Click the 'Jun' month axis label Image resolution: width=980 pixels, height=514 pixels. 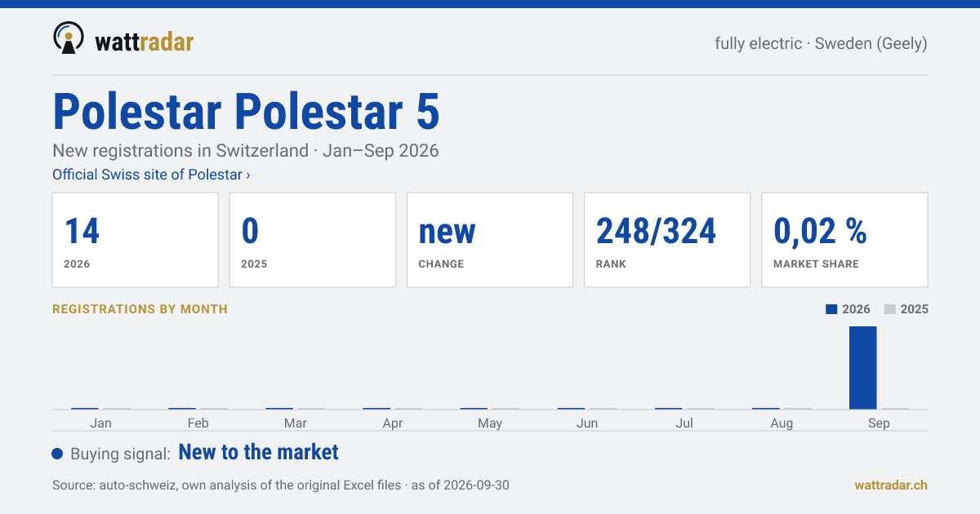(587, 423)
